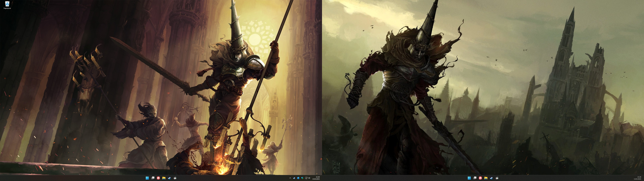Open the network flyout from the tray
The width and height of the screenshot is (644, 181).
[x=306, y=178]
